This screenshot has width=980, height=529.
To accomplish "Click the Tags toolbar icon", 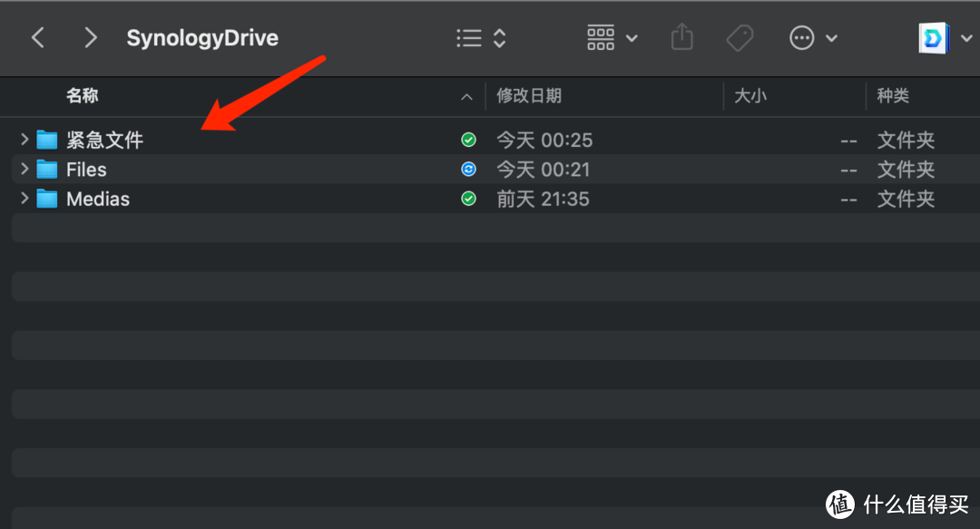I will pos(740,38).
